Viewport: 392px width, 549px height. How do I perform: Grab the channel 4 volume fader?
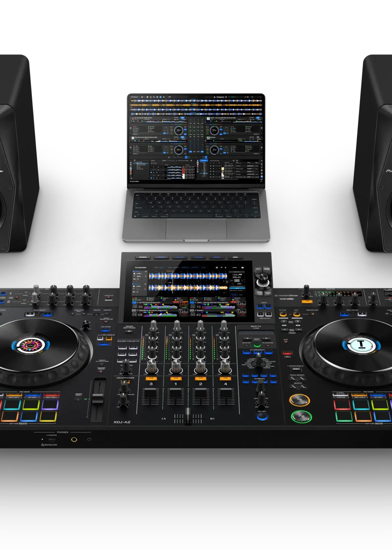click(226, 393)
